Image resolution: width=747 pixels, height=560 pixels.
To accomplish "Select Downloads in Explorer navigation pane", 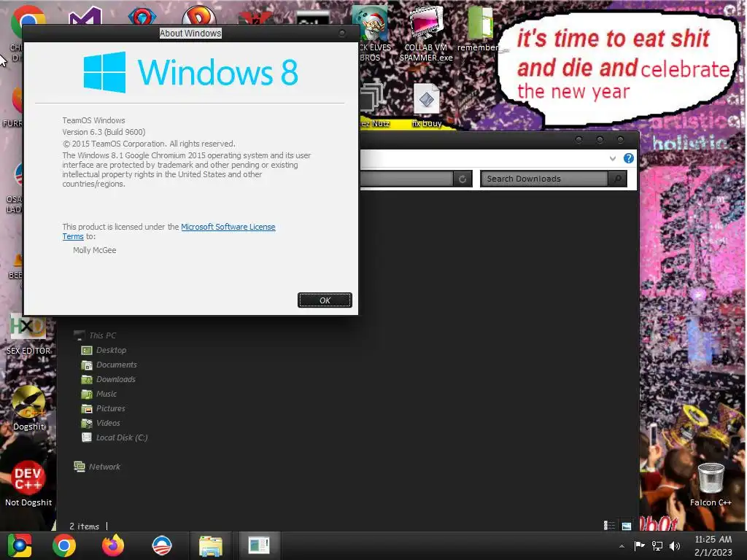I will (x=108, y=379).
